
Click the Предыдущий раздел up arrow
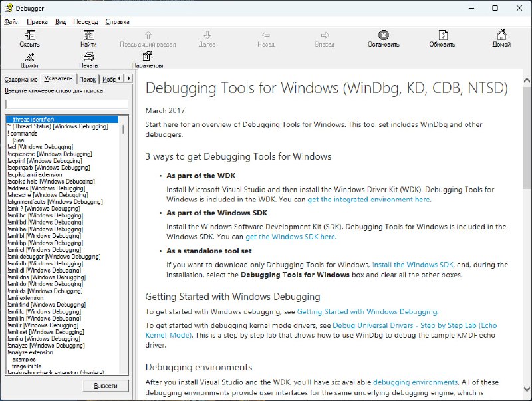[x=148, y=35]
